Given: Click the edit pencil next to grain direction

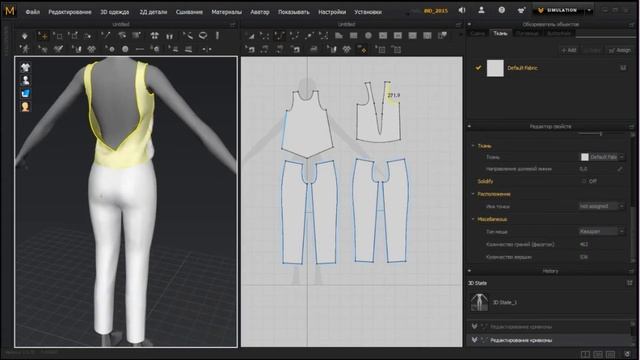Looking at the screenshot, I should click(x=620, y=169).
